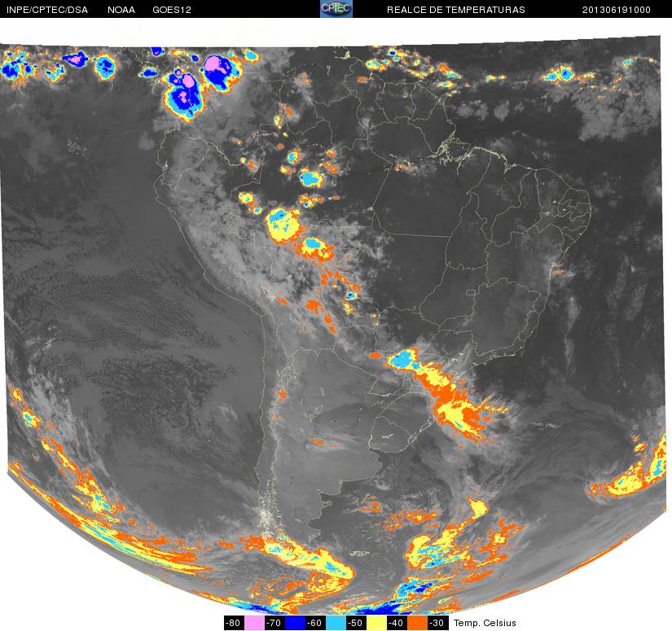Click the -30 legend label
The width and height of the screenshot is (672, 631).
tap(438, 623)
